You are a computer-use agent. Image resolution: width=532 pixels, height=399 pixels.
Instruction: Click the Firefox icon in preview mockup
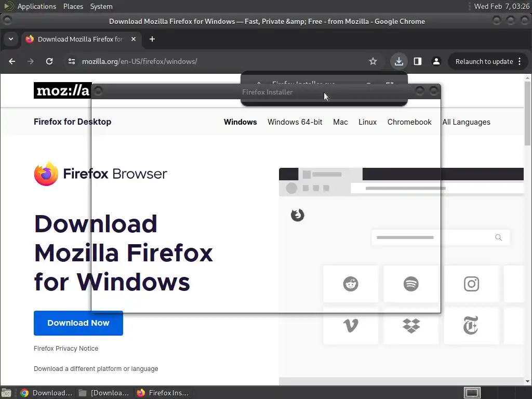(x=298, y=215)
